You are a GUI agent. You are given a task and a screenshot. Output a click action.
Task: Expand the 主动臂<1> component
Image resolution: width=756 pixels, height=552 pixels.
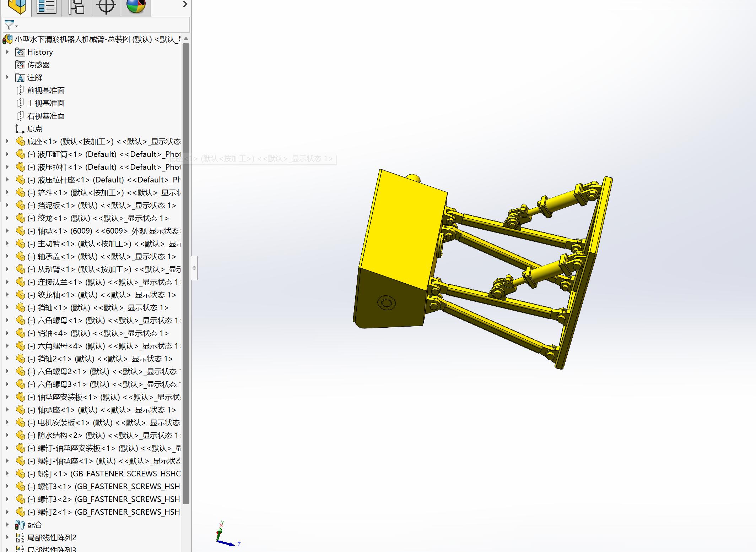7,244
